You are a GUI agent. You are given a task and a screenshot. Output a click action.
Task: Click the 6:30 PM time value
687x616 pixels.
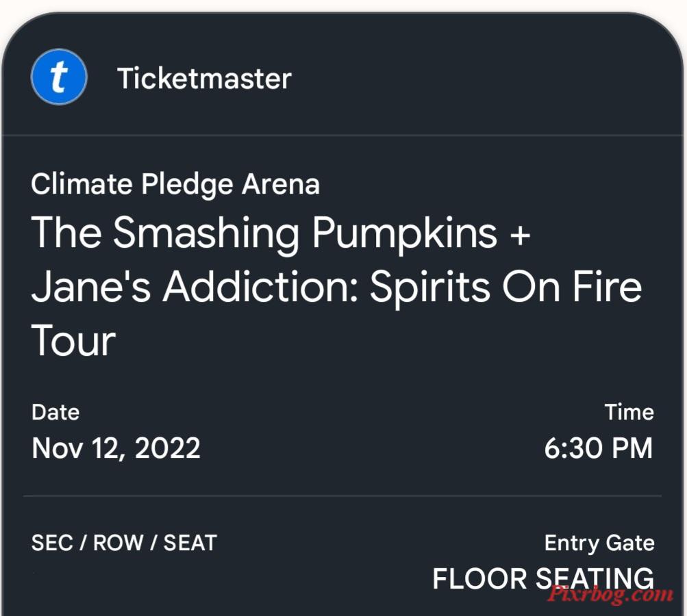click(599, 448)
